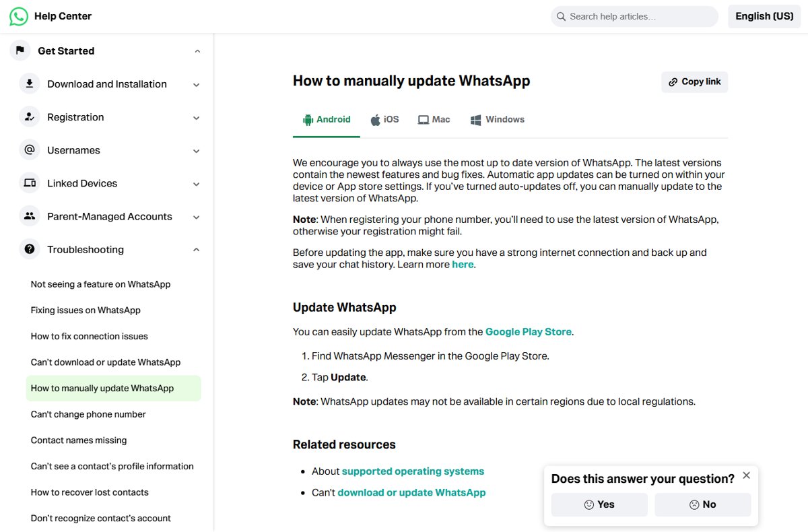This screenshot has height=532, width=808.
Task: Expand the Registration chevron
Action: (x=197, y=118)
